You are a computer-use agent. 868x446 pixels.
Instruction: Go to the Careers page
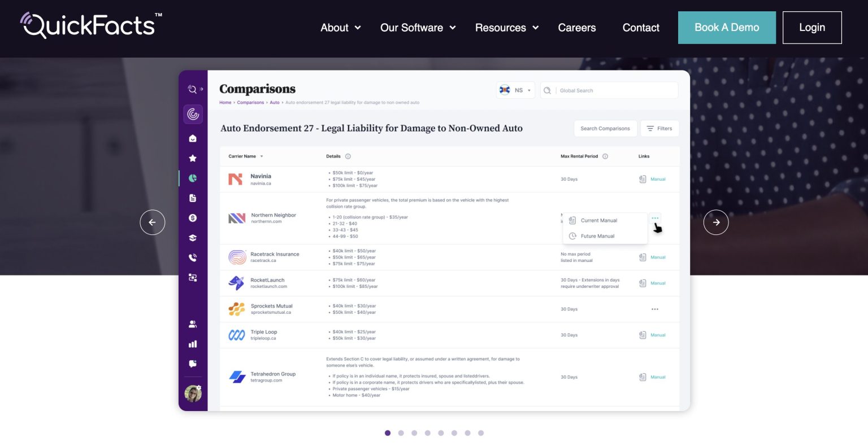pyautogui.click(x=577, y=28)
